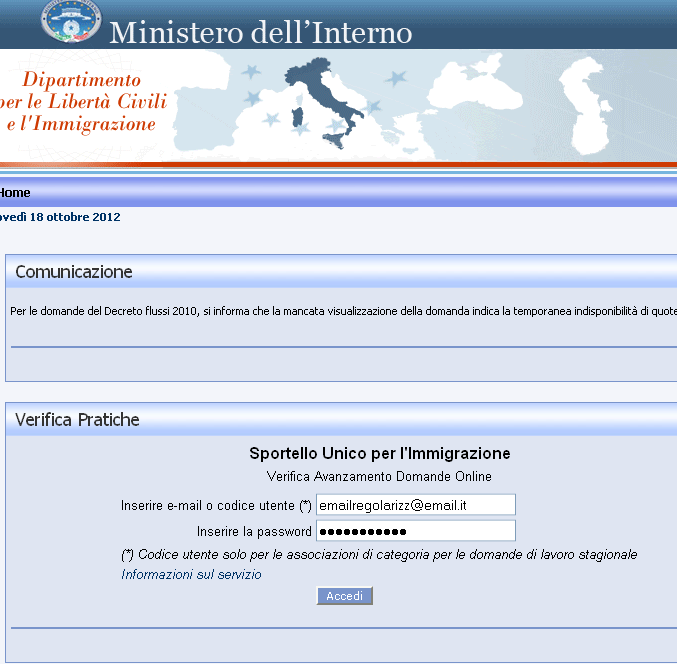Focus the password input field
677x664 pixels.
(416, 531)
